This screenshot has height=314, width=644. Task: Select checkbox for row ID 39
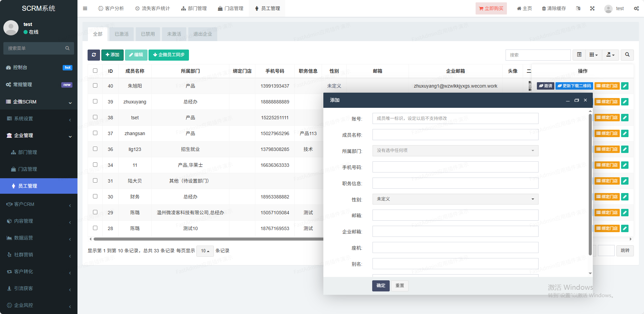pos(95,101)
